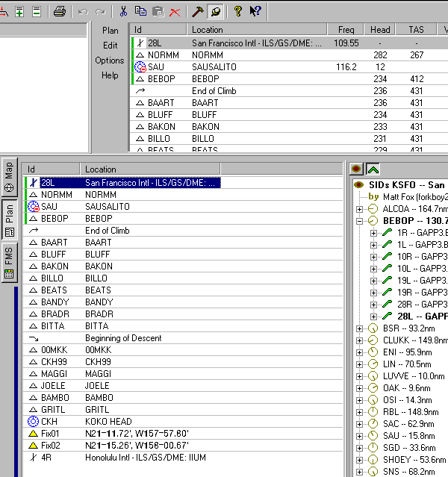Click the Edit menu button
This screenshot has width=448, height=477.
coord(111,46)
